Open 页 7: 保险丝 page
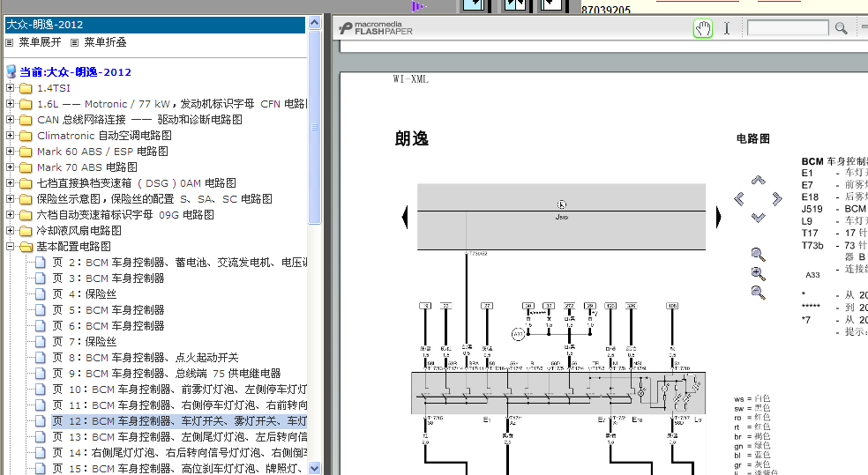The image size is (868, 475). click(x=84, y=342)
